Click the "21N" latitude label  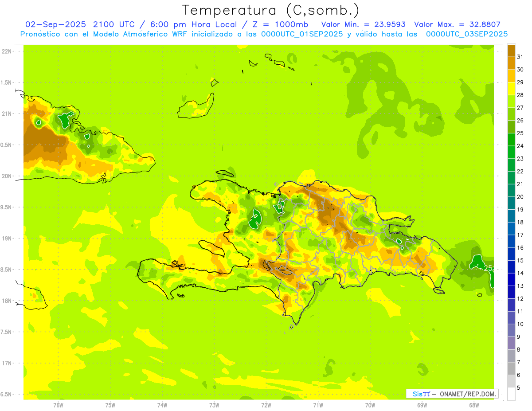pos(6,114)
